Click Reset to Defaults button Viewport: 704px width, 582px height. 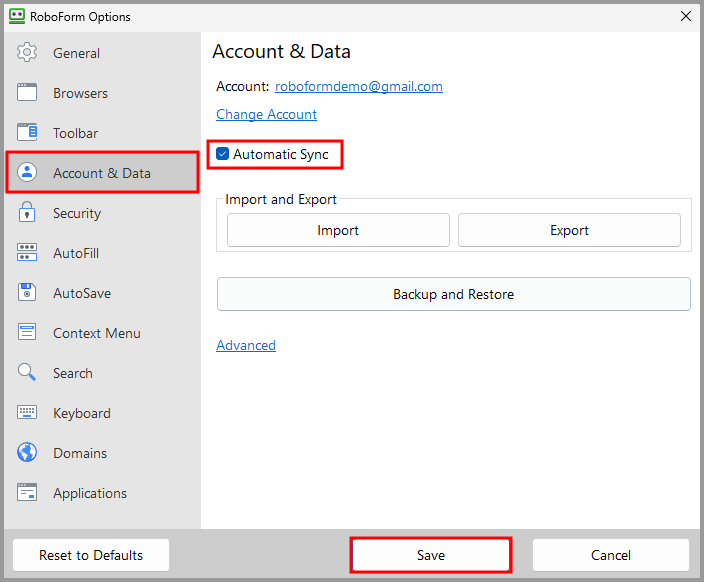tap(91, 555)
